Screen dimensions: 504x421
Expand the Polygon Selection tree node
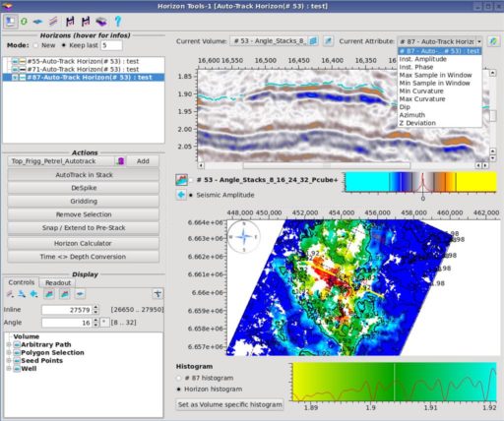(9, 352)
